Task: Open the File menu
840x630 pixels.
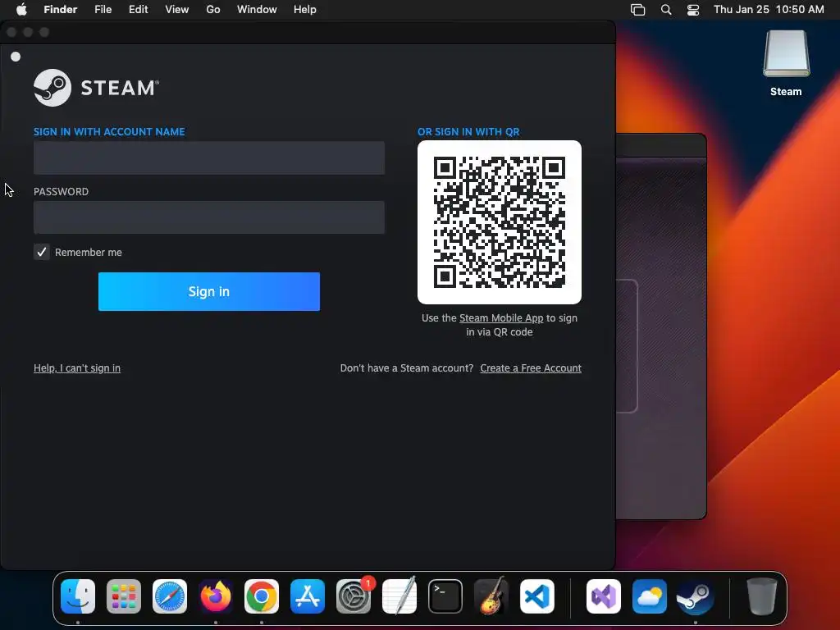Action: (x=103, y=10)
